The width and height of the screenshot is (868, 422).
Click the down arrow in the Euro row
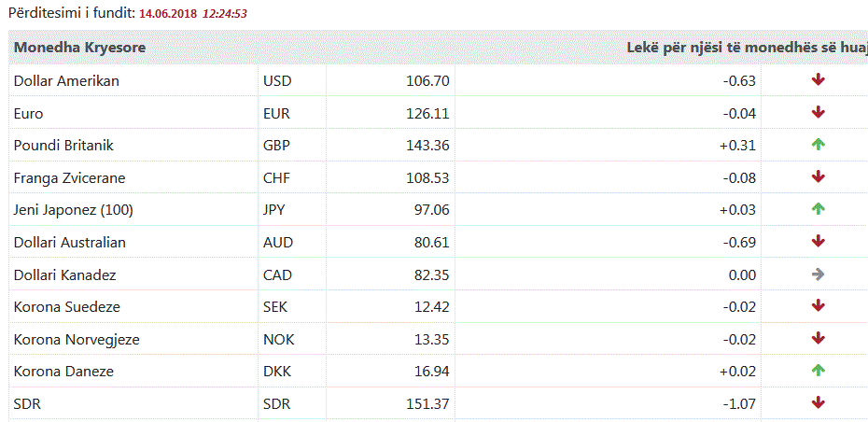(819, 113)
